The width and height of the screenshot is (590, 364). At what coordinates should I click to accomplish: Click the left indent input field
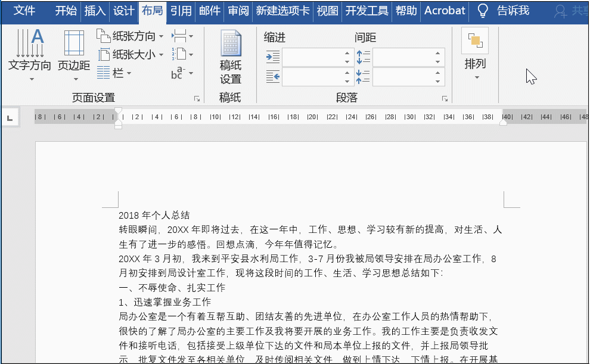pos(312,57)
